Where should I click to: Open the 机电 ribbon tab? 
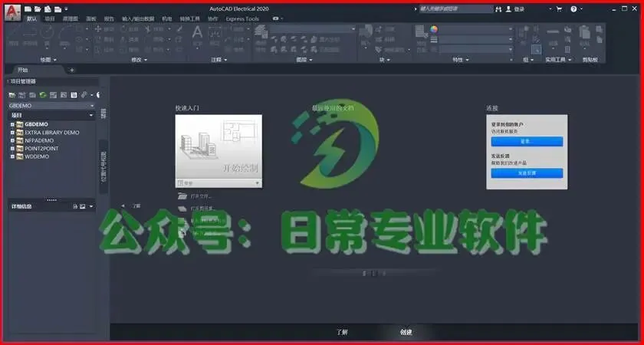click(167, 19)
